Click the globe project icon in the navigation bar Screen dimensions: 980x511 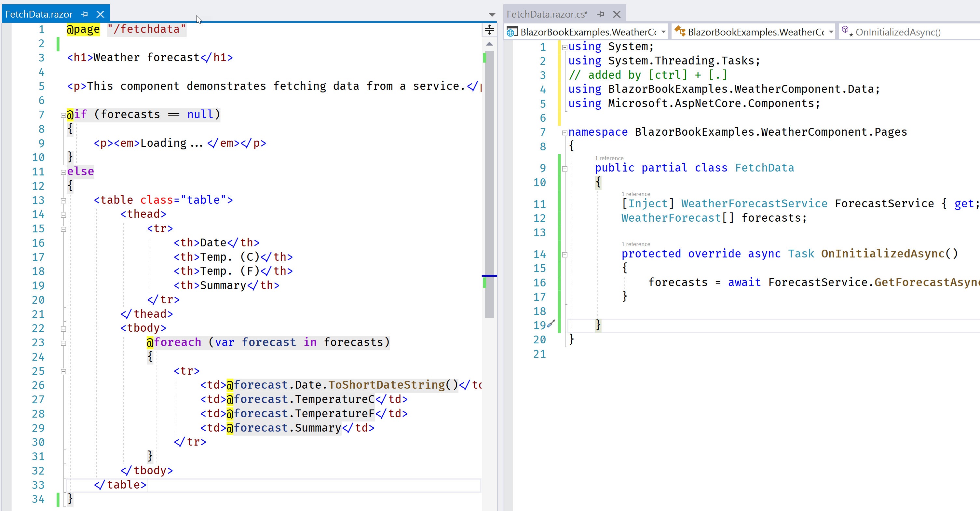point(512,32)
